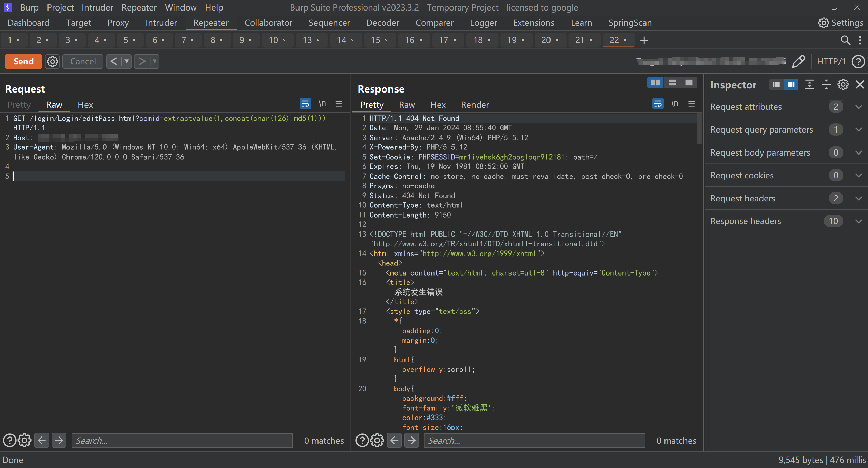Click the HTTP/1 protocol label
The image size is (868, 468).
point(831,61)
